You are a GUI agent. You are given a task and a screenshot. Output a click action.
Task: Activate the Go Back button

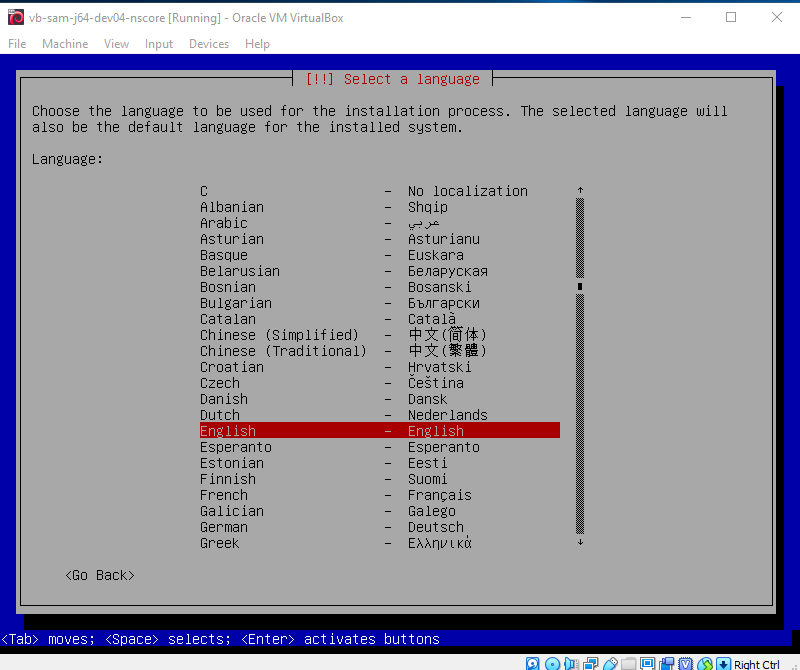point(100,575)
